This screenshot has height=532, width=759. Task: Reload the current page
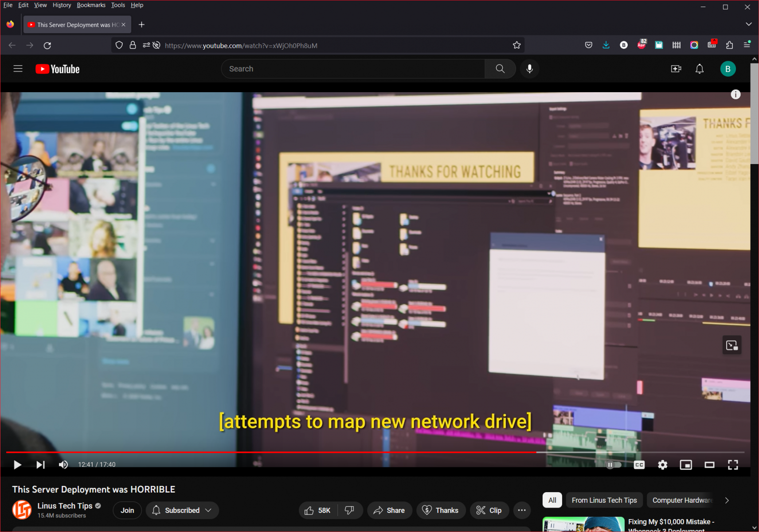click(47, 45)
